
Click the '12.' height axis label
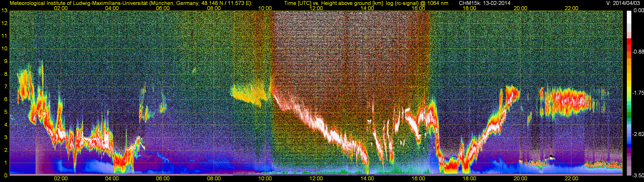(x=5, y=23)
